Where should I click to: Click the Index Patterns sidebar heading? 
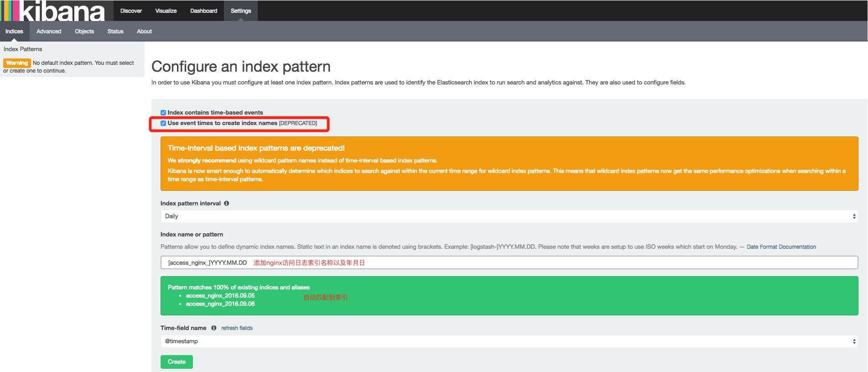pyautogui.click(x=23, y=49)
